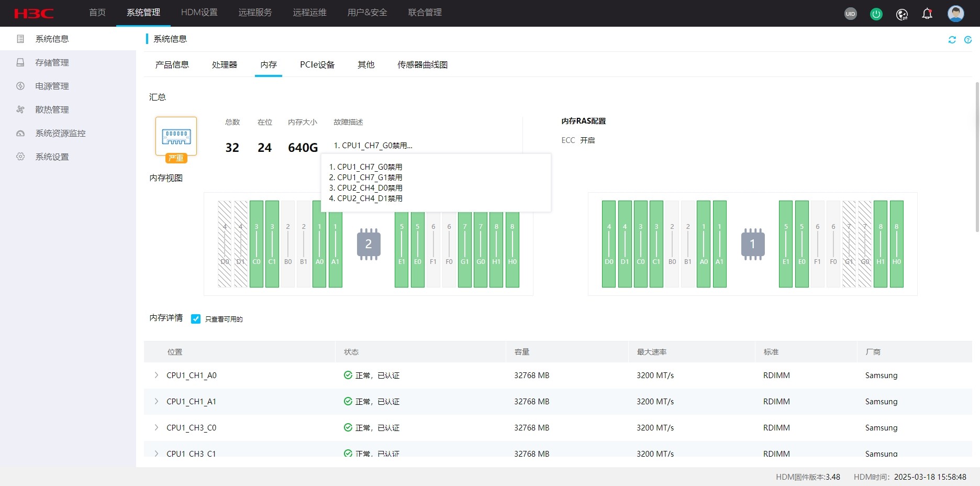
Task: Click the vertical page scrollbar
Action: (x=977, y=157)
